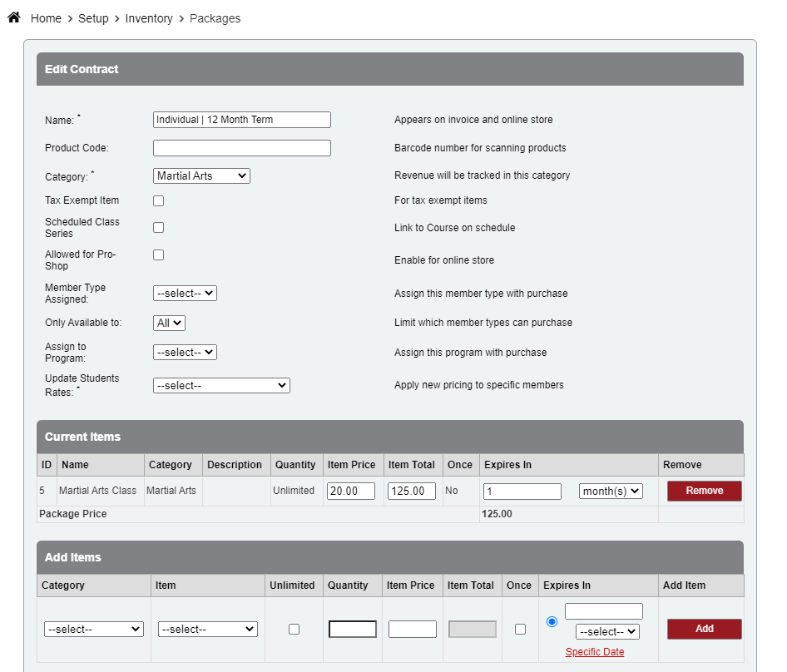Go to Inventory in the breadcrumb
This screenshot has width=787, height=672.
149,18
